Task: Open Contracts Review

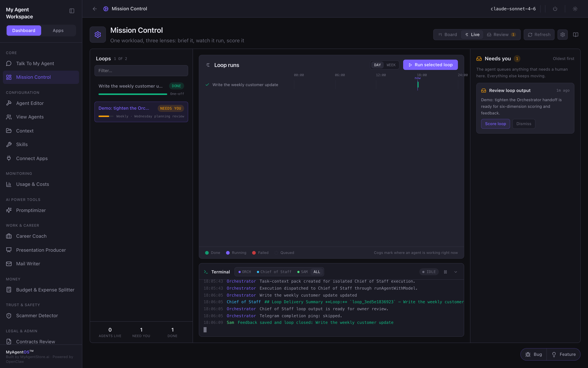Action: pos(41,342)
